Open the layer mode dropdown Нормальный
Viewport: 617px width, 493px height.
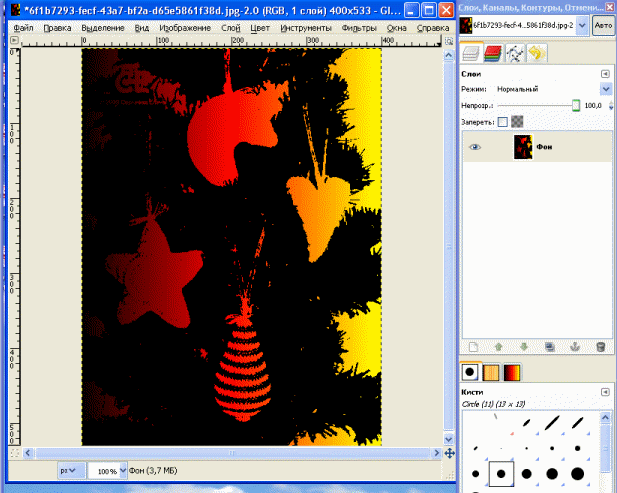[x=606, y=89]
